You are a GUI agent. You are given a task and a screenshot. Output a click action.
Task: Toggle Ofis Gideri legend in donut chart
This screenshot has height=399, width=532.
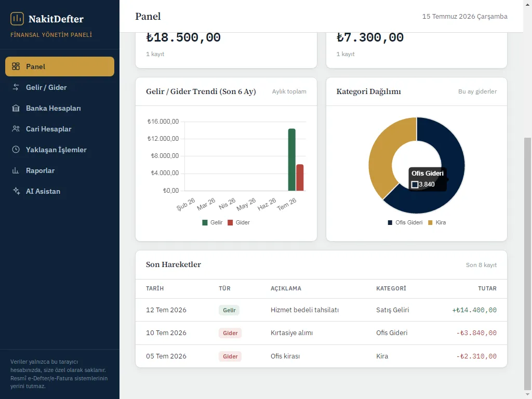405,222
